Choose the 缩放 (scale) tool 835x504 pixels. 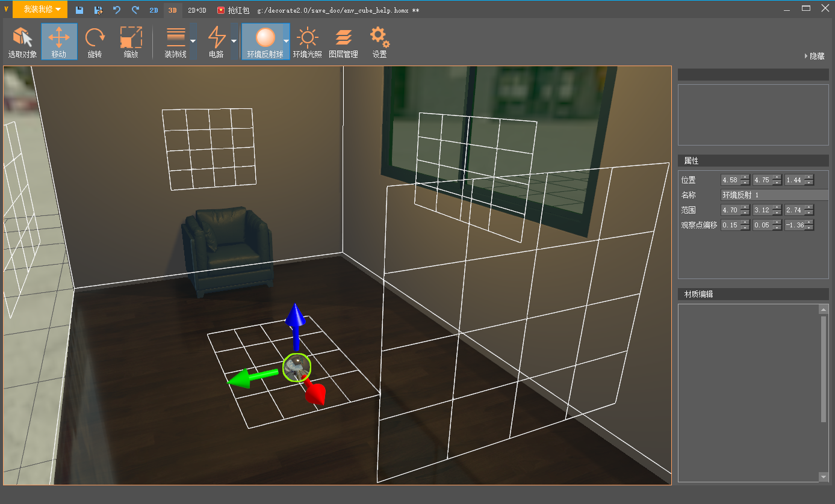coord(131,41)
